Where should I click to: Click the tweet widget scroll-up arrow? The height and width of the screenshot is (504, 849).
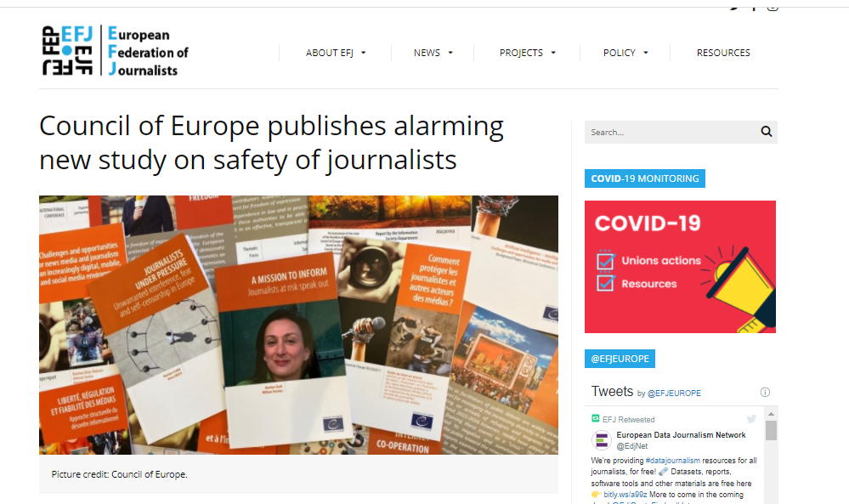(x=771, y=414)
